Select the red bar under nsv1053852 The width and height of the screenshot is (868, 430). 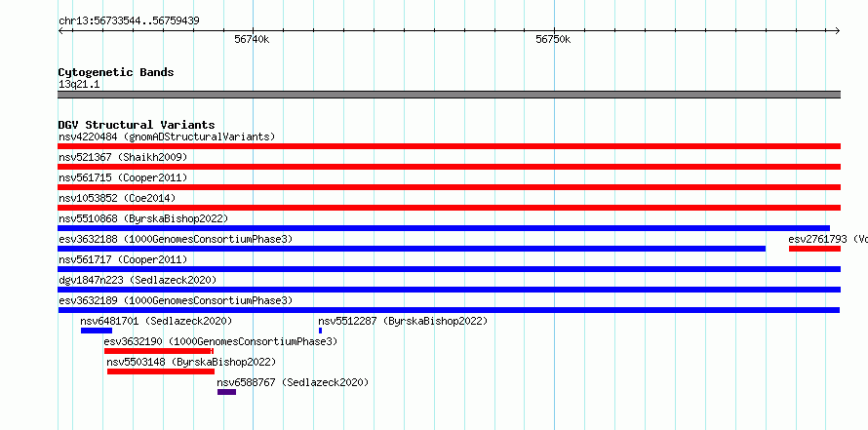tap(449, 208)
